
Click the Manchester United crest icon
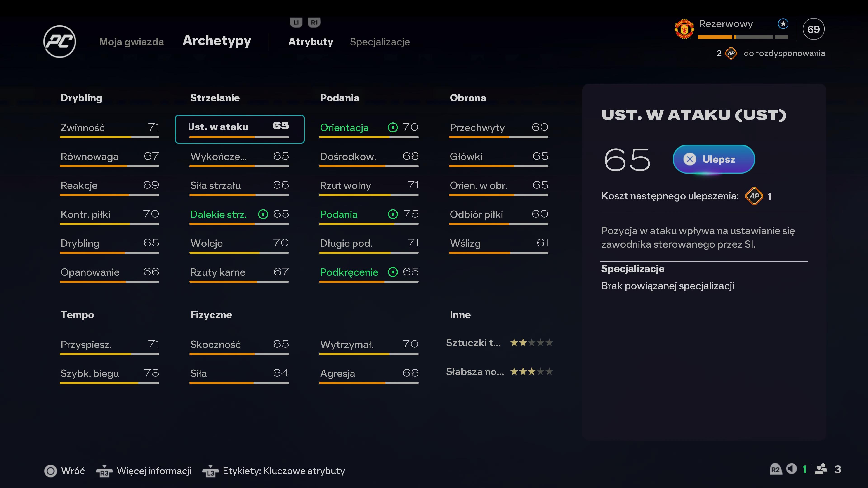click(x=684, y=29)
